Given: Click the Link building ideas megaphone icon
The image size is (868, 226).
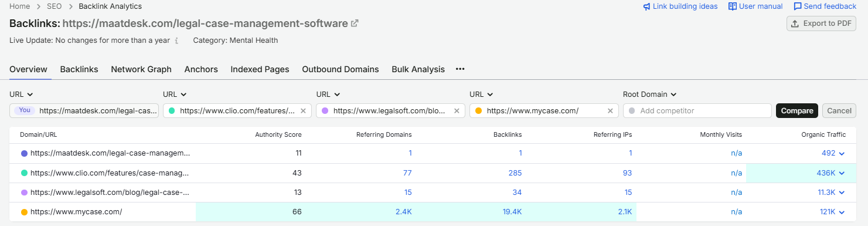Looking at the screenshot, I should click(646, 6).
